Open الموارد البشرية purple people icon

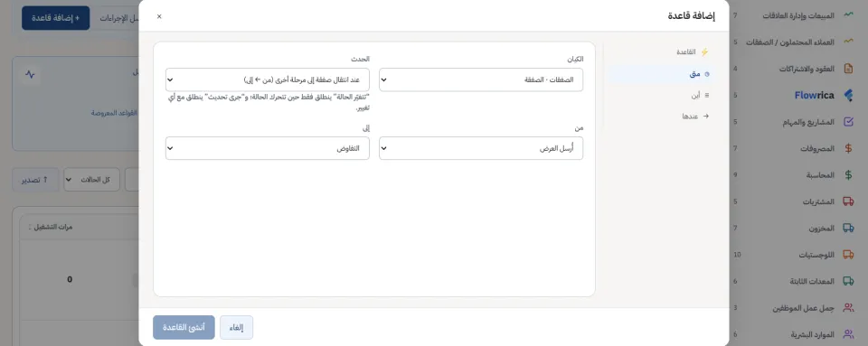(x=848, y=334)
